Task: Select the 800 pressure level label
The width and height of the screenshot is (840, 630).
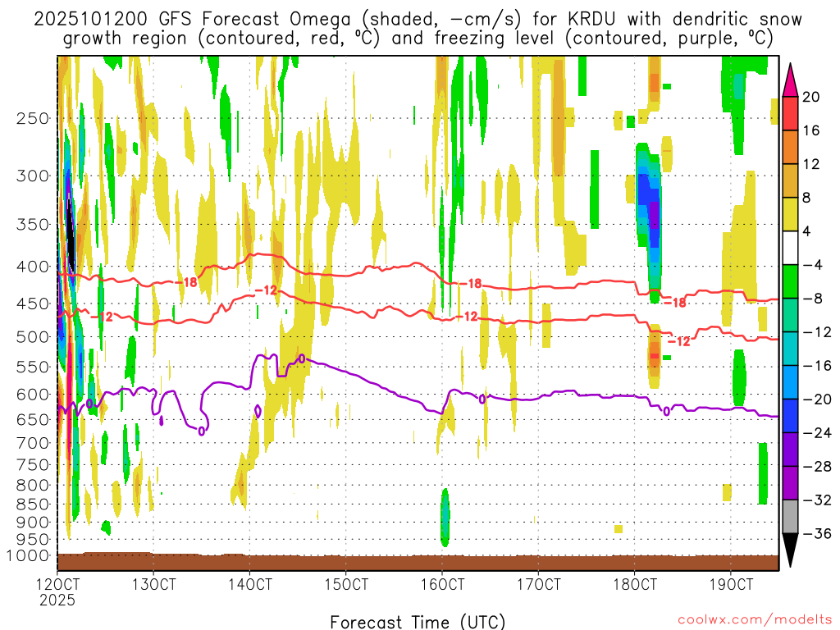Action: pos(33,486)
